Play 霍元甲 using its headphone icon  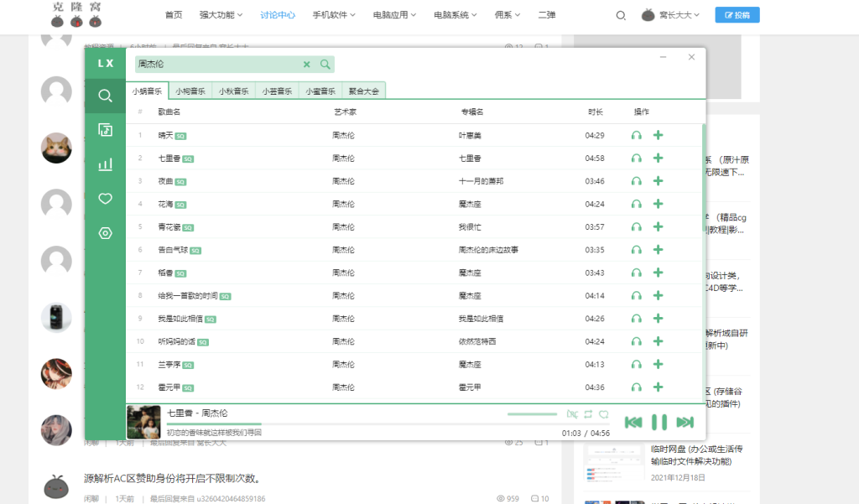click(x=636, y=387)
